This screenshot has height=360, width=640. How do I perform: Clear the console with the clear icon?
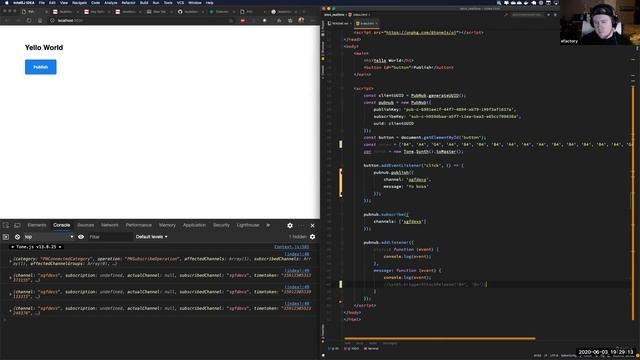[x=17, y=237]
